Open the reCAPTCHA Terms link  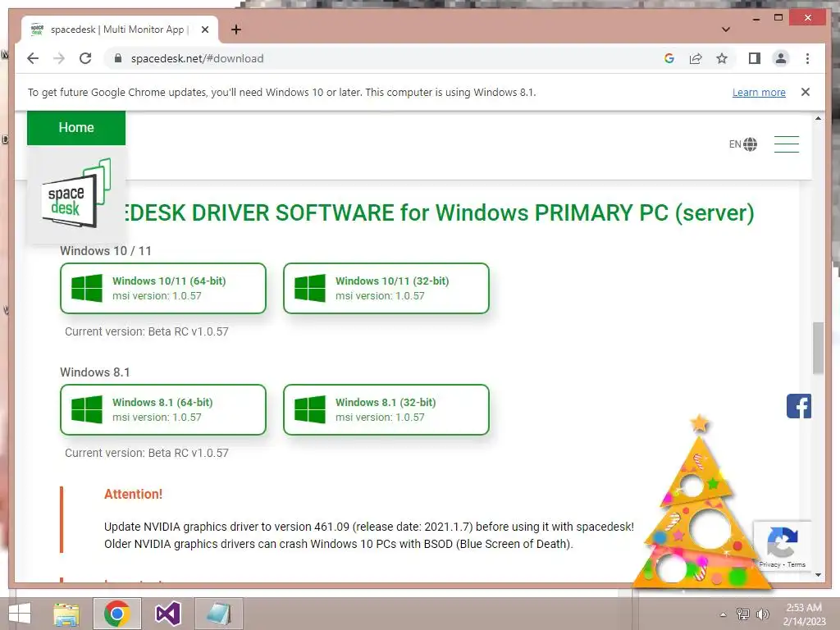point(796,564)
